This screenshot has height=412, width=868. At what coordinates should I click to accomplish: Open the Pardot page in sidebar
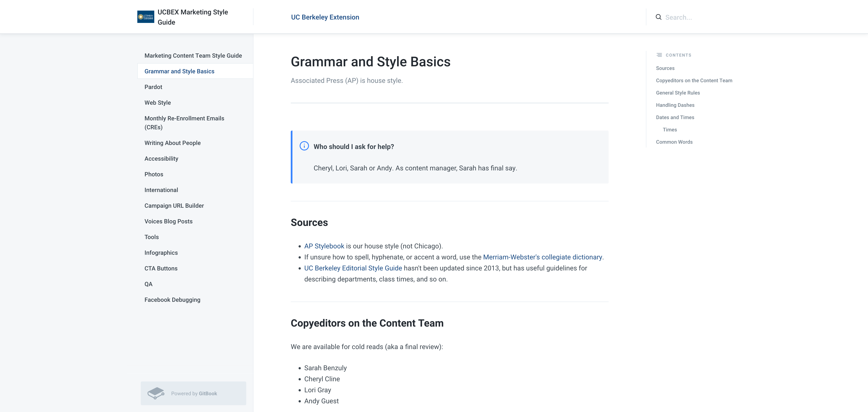pos(153,87)
